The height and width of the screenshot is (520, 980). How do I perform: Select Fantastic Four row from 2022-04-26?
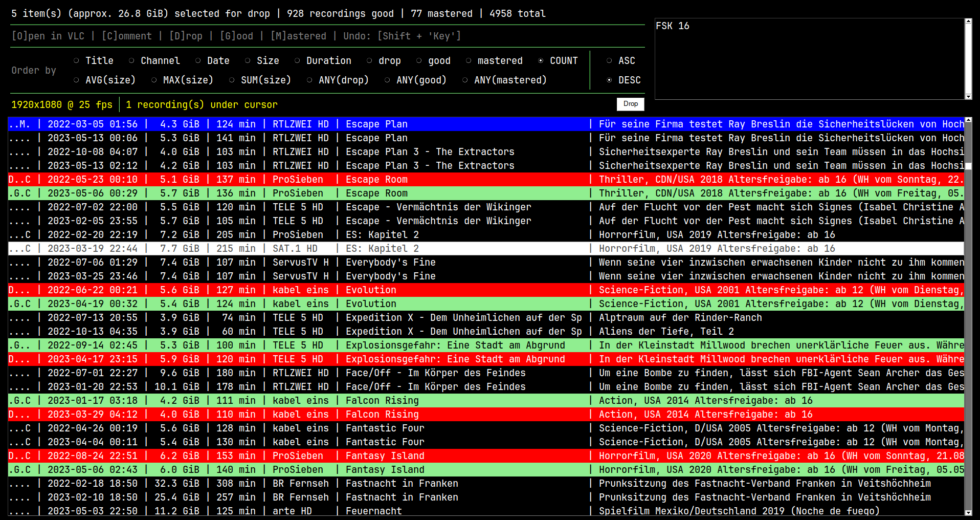pyautogui.click(x=486, y=428)
